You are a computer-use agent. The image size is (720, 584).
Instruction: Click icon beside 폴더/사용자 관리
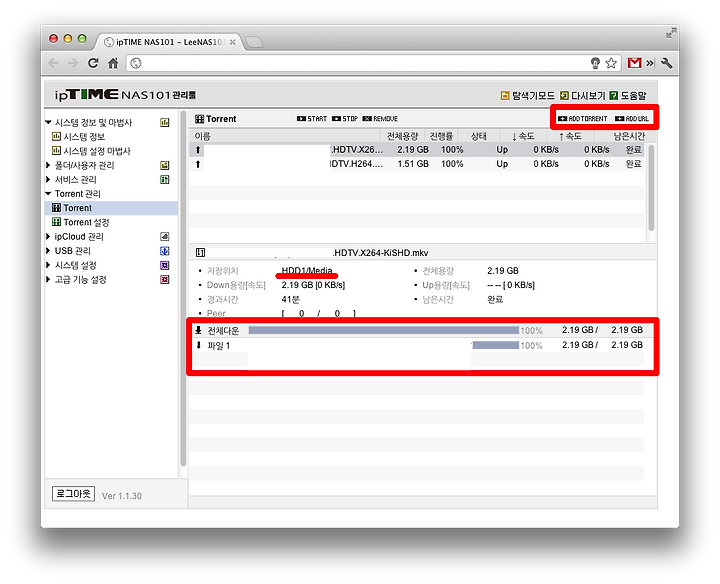(164, 165)
